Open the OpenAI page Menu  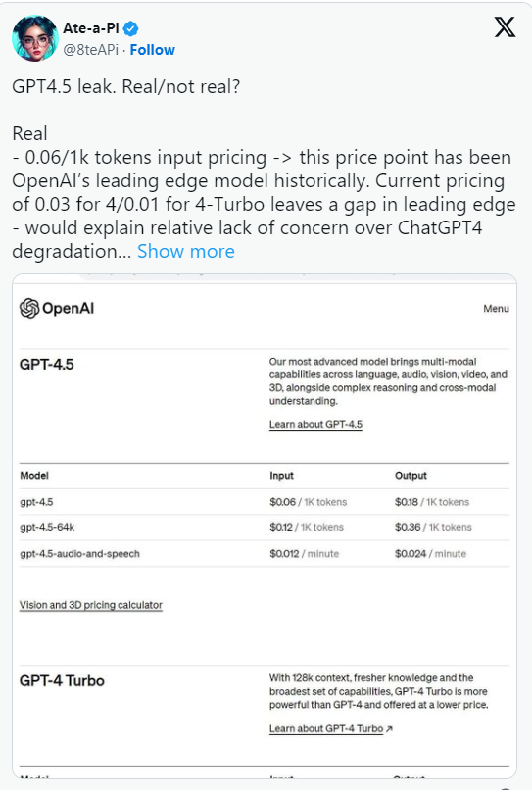[496, 309]
